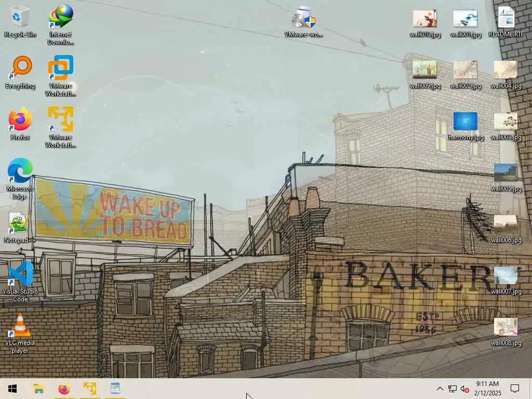Select the wall003.jpg image file
Image resolution: width=532 pixels, height=399 pixels.
[x=506, y=126]
